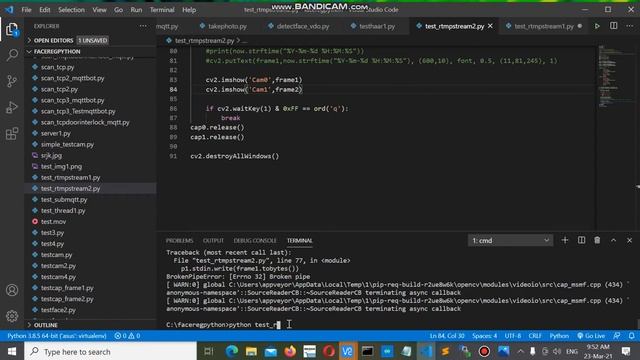This screenshot has width=640, height=360.
Task: Open the File menu
Action: click(27, 10)
